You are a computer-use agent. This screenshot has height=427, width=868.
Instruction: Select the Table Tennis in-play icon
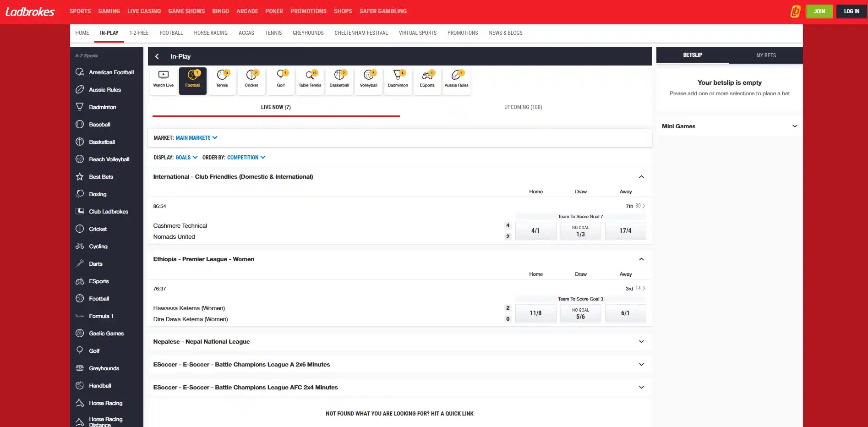tap(310, 81)
